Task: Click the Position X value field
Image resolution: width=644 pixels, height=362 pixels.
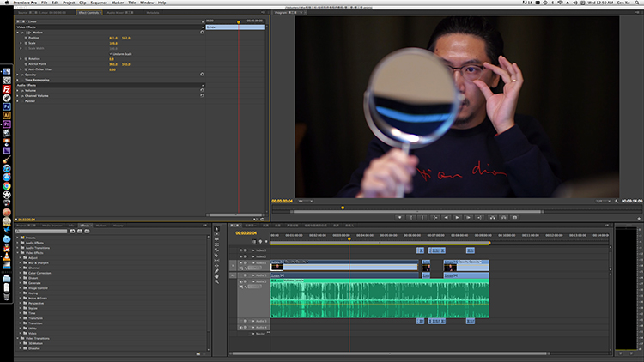Action: click(x=112, y=38)
